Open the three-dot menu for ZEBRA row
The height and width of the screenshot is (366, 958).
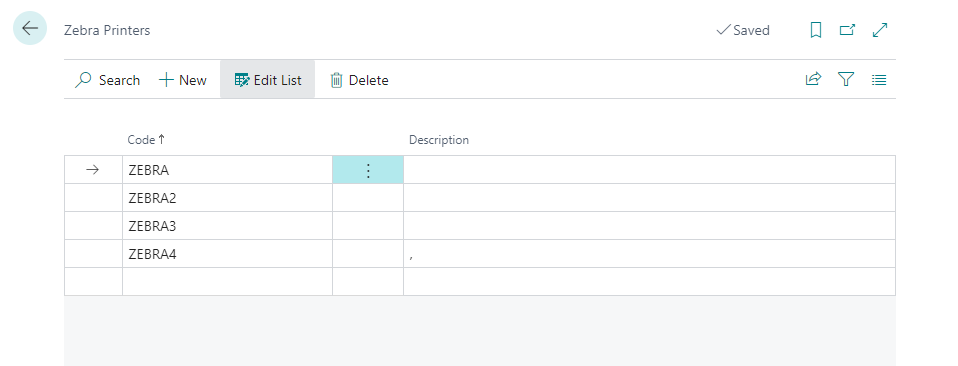pos(368,170)
